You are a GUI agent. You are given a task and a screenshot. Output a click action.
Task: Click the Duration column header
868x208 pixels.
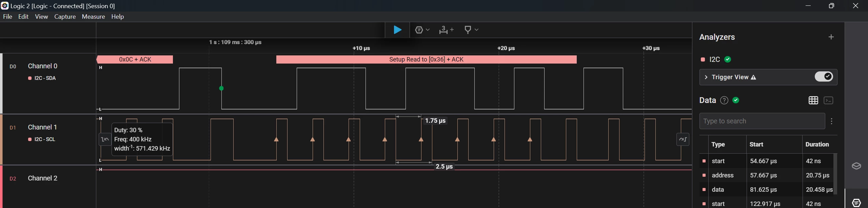pyautogui.click(x=817, y=144)
